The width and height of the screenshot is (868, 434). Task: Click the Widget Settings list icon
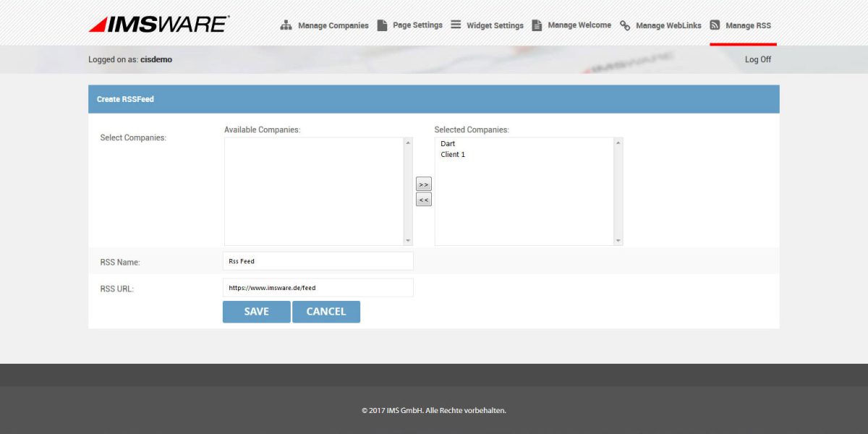456,24
